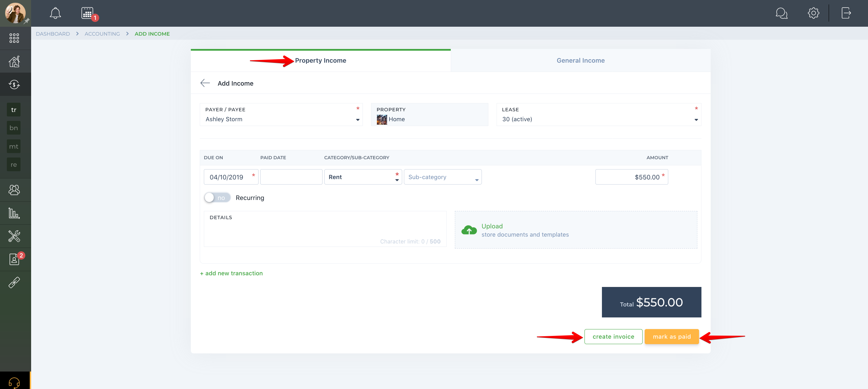Switch to the Property Income tab
This screenshot has width=868, height=389.
click(x=321, y=61)
